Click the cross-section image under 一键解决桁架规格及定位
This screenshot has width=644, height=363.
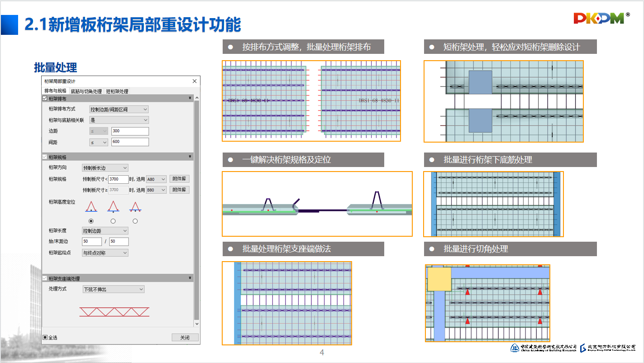coord(317,204)
